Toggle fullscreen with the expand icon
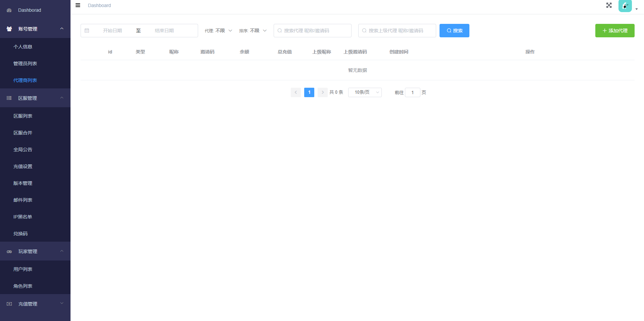 tap(609, 5)
